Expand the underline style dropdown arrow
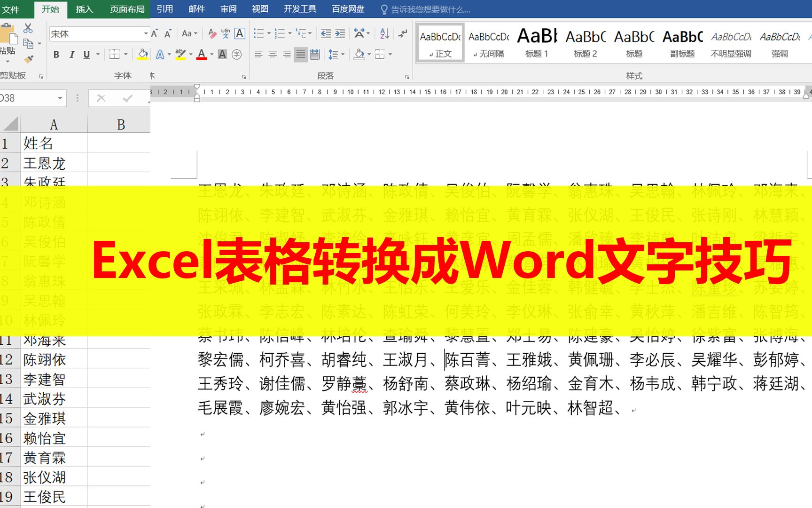812x508 pixels. tap(98, 55)
